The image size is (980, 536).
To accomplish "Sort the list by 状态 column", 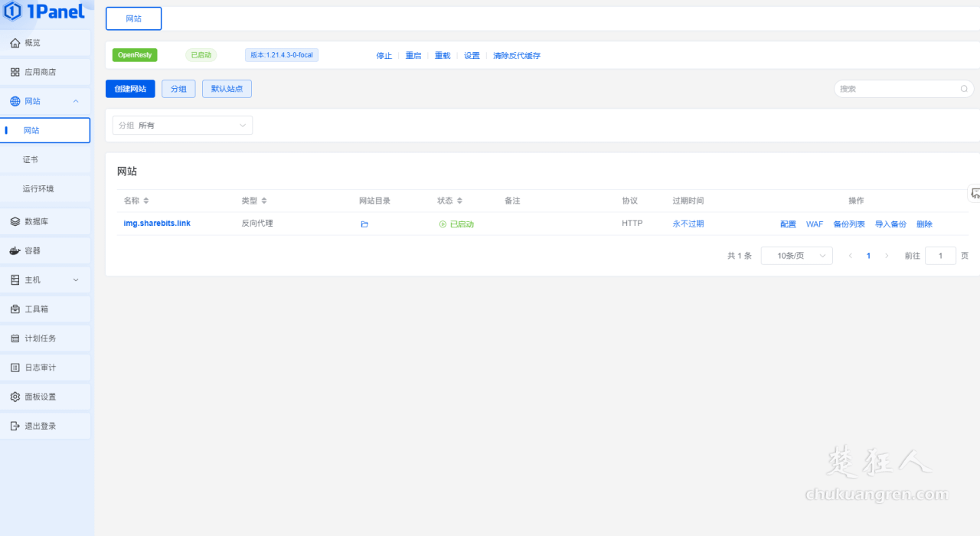I will tap(459, 201).
